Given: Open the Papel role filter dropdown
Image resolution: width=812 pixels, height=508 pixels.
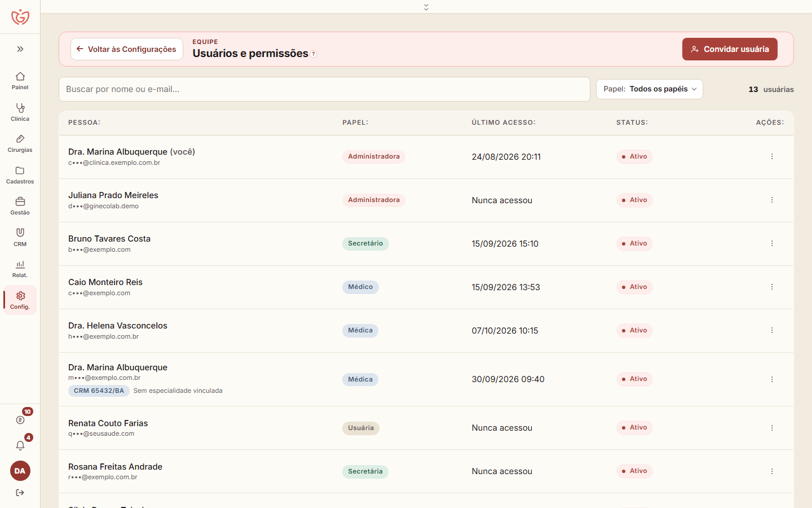Looking at the screenshot, I should tap(650, 89).
